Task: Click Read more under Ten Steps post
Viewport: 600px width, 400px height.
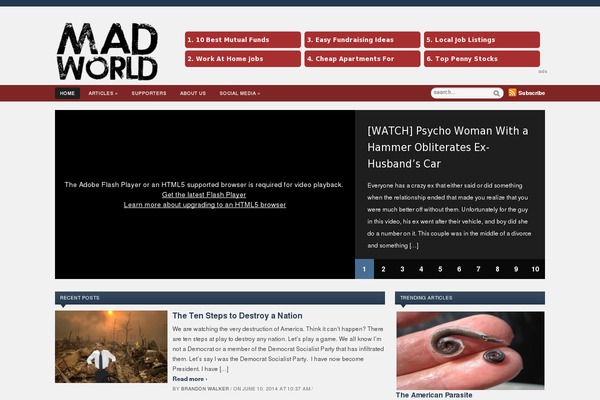Action: click(190, 379)
